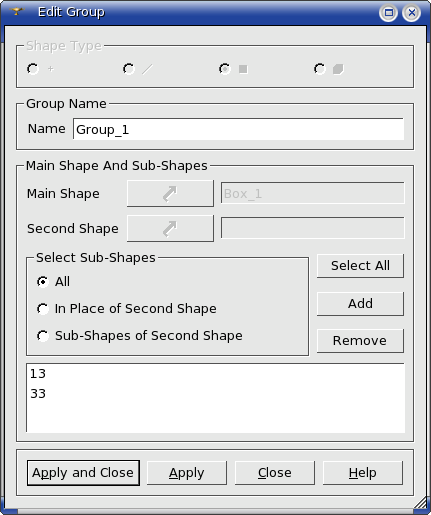The height and width of the screenshot is (515, 431).
Task: Open Help for Edit Group dialog
Action: [x=363, y=473]
